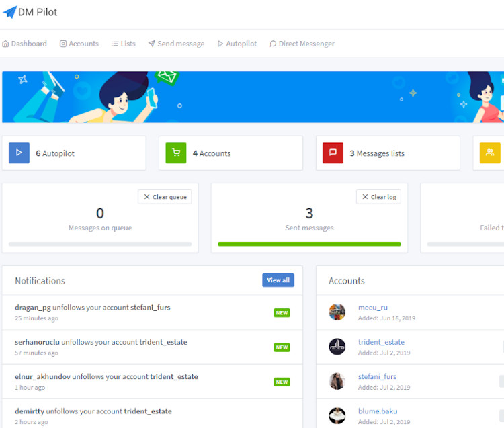Go to the Accounts menu item
Screen dimensions: 504x428
click(x=79, y=44)
